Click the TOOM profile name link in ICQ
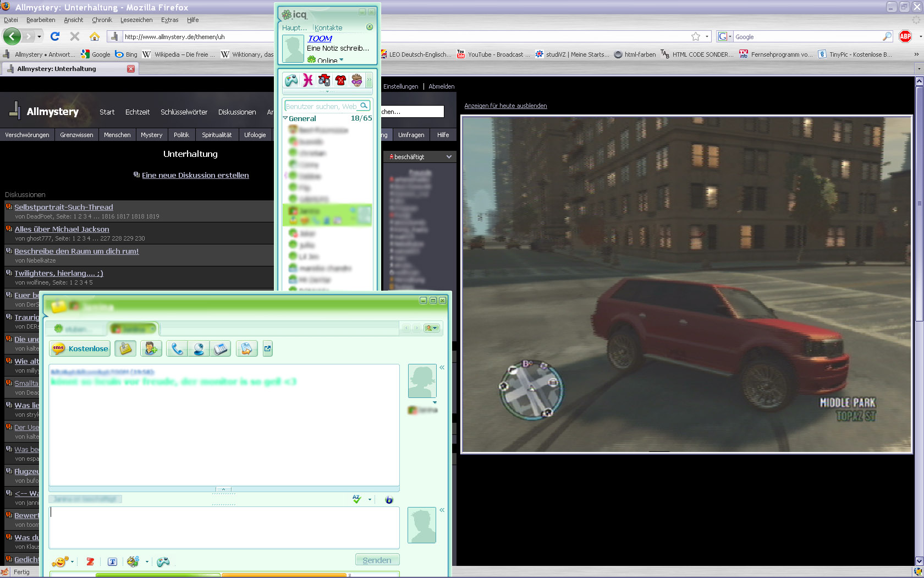This screenshot has width=924, height=578. tap(320, 39)
